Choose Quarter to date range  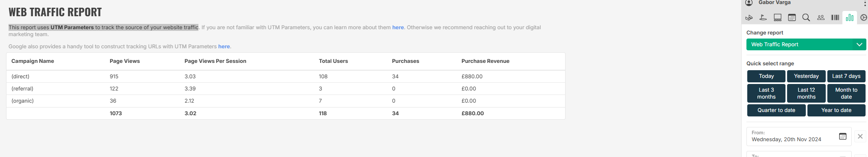[x=776, y=110]
